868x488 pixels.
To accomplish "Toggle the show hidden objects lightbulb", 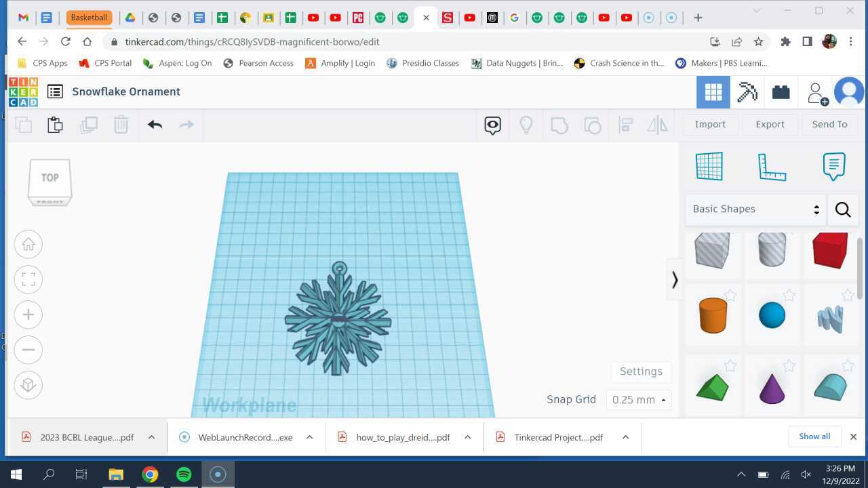I will tap(526, 125).
